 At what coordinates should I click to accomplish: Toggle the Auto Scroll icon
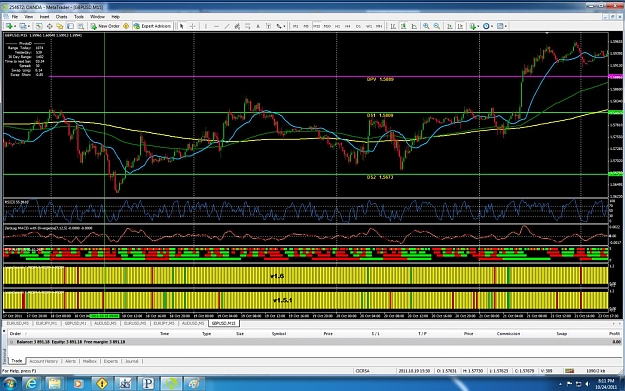[449, 26]
